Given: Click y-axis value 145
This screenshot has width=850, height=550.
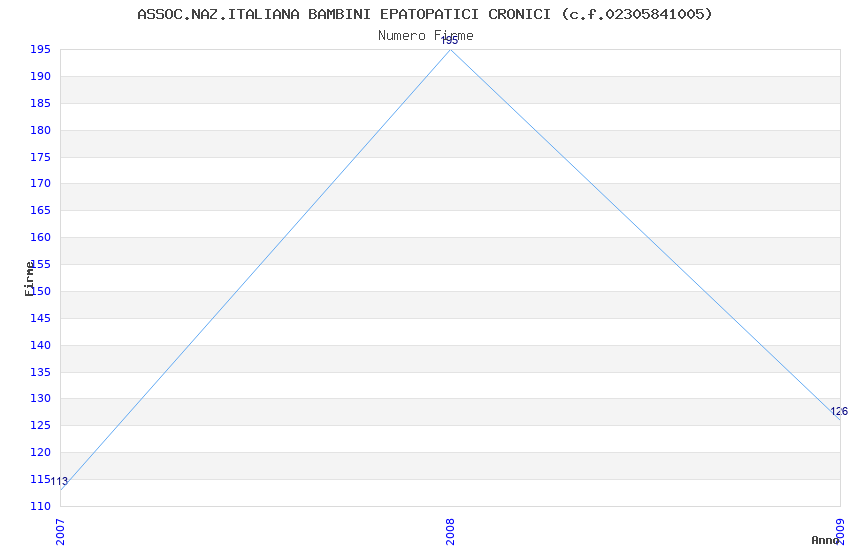Looking at the screenshot, I should coord(40,318).
